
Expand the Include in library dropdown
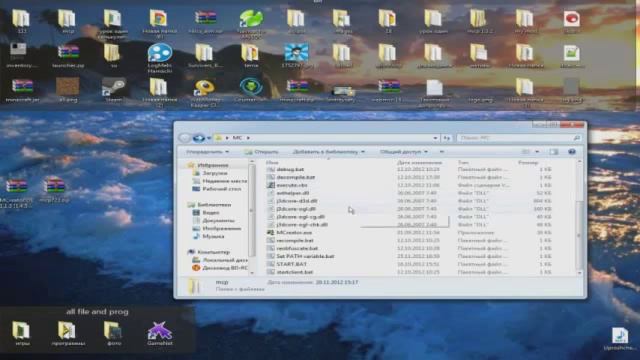coord(329,152)
